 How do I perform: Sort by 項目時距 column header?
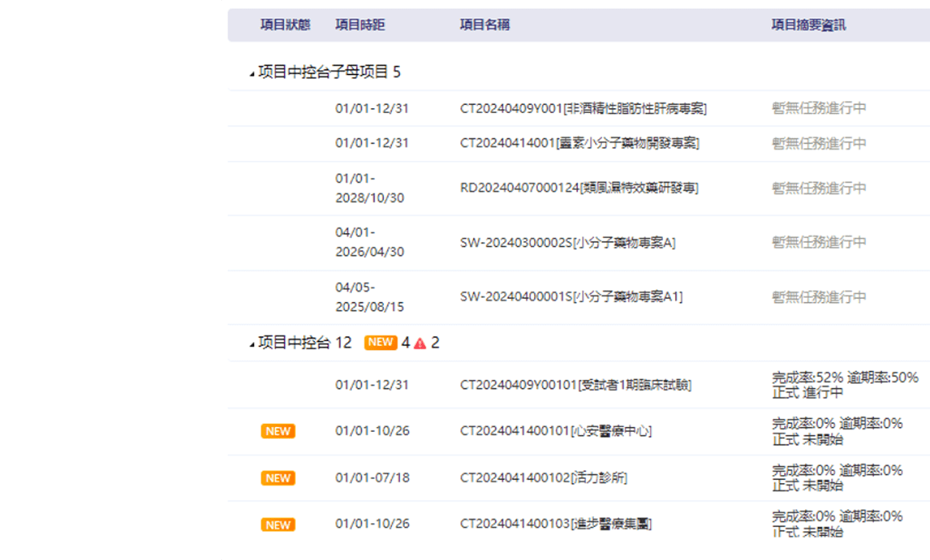tap(360, 25)
